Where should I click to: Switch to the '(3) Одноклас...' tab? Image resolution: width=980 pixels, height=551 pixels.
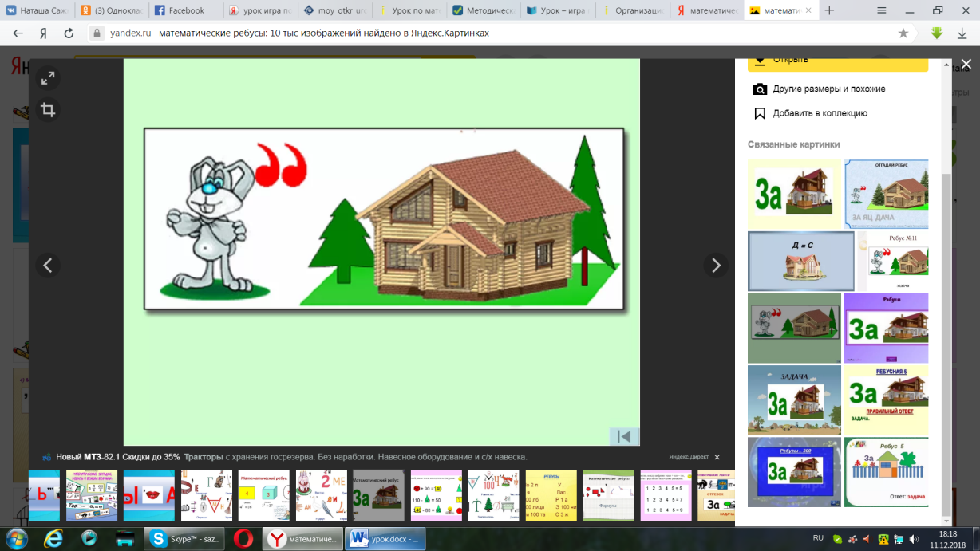112,10
